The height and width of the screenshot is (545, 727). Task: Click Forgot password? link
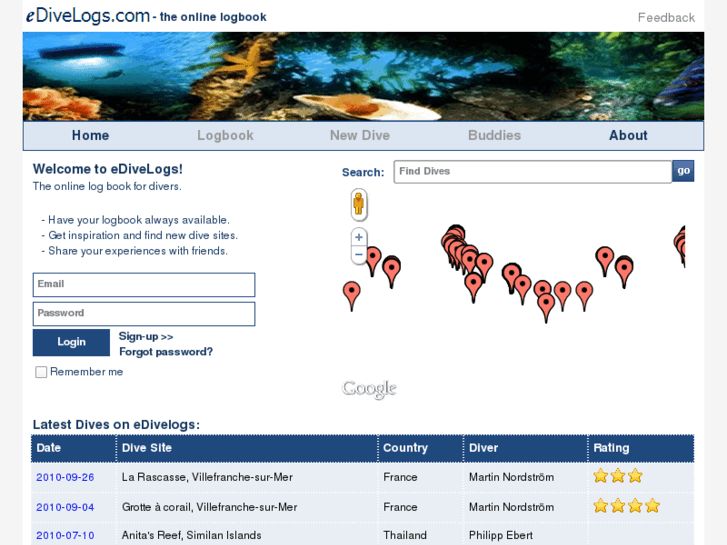[166, 352]
